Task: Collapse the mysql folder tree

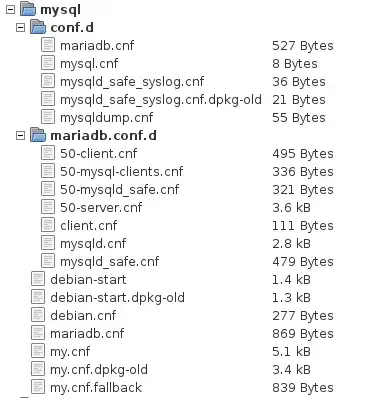Action: 11,10
